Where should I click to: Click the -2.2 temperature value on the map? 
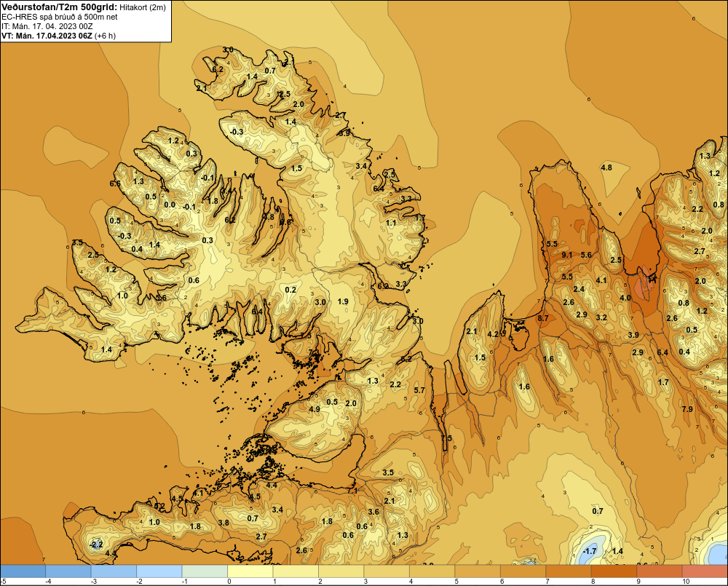96,545
